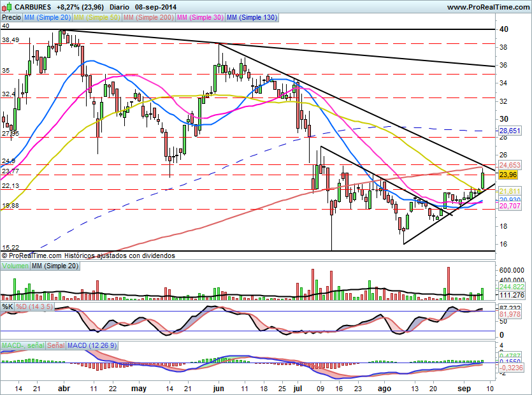The height and width of the screenshot is (395, 532).
Task: Click the MM (Simple 30) indicator label
Action: coord(199,18)
